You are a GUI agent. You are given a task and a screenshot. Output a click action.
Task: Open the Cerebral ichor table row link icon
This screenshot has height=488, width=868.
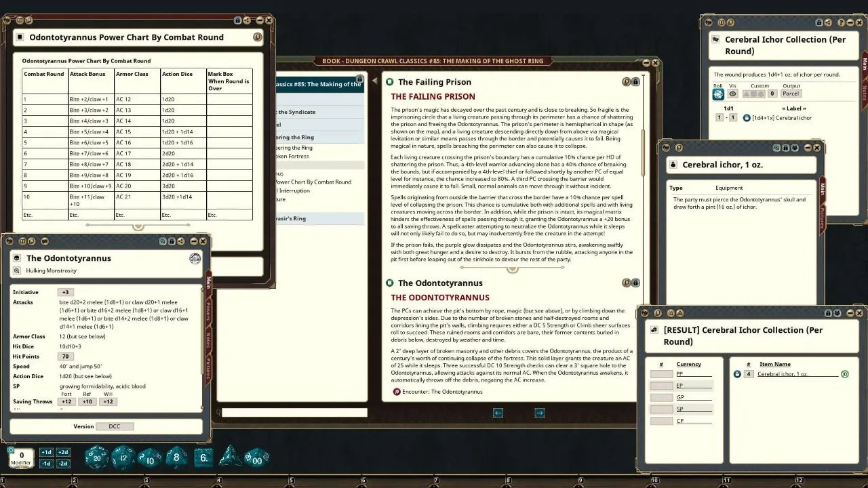(x=747, y=118)
